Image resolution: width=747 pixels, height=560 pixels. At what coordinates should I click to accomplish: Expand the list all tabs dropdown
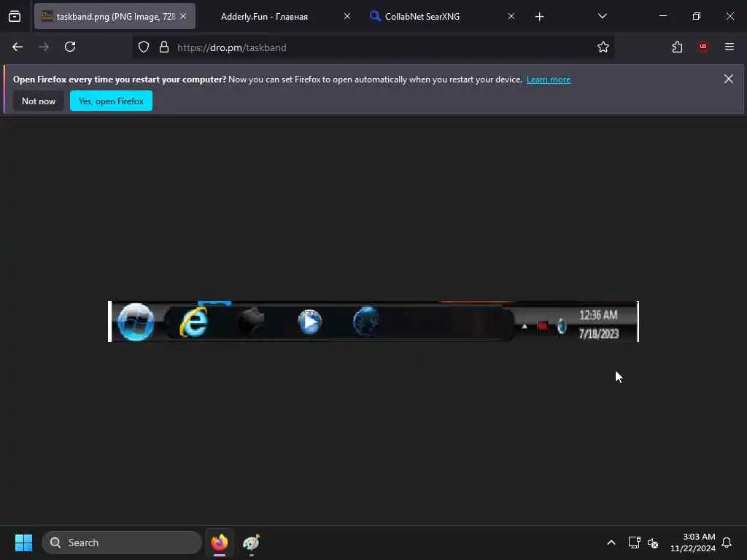point(602,17)
